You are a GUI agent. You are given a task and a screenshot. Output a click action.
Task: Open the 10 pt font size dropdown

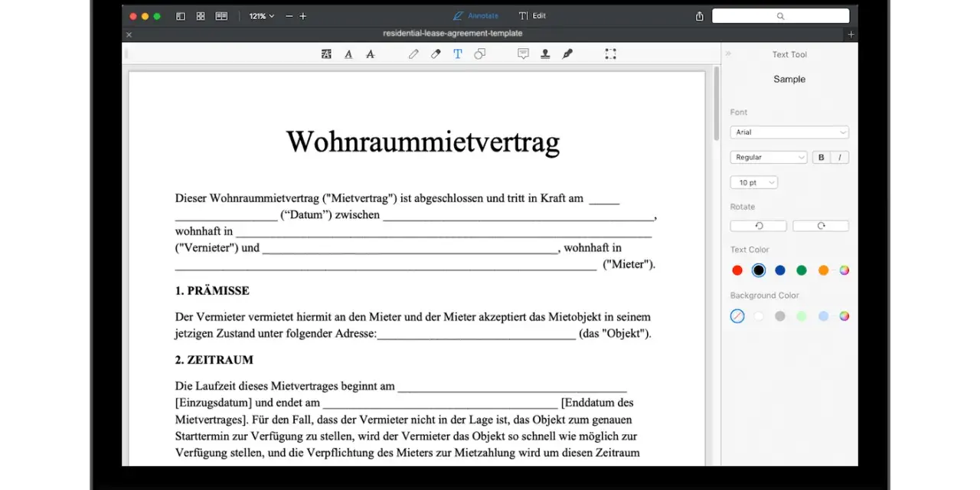point(754,182)
